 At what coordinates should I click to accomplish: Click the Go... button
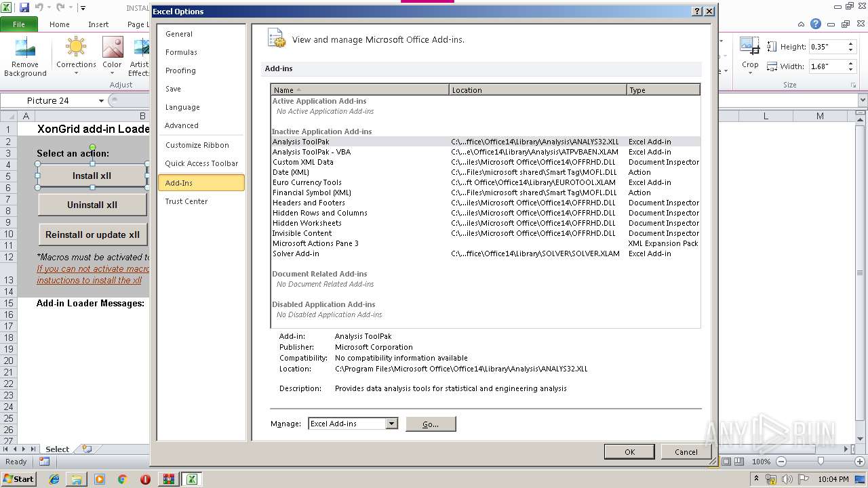(x=431, y=424)
